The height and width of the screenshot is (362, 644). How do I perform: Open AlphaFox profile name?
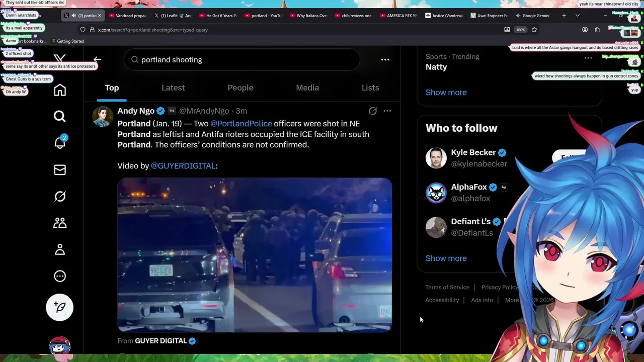point(469,187)
